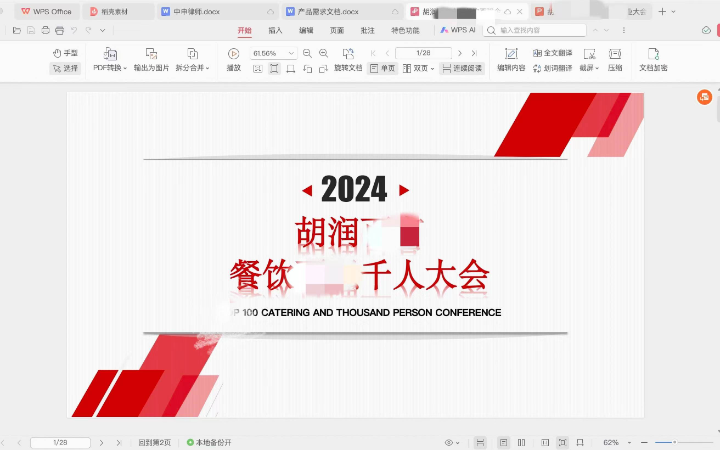Enable the 手型 hand tool mode
The image size is (720, 450).
(x=65, y=52)
